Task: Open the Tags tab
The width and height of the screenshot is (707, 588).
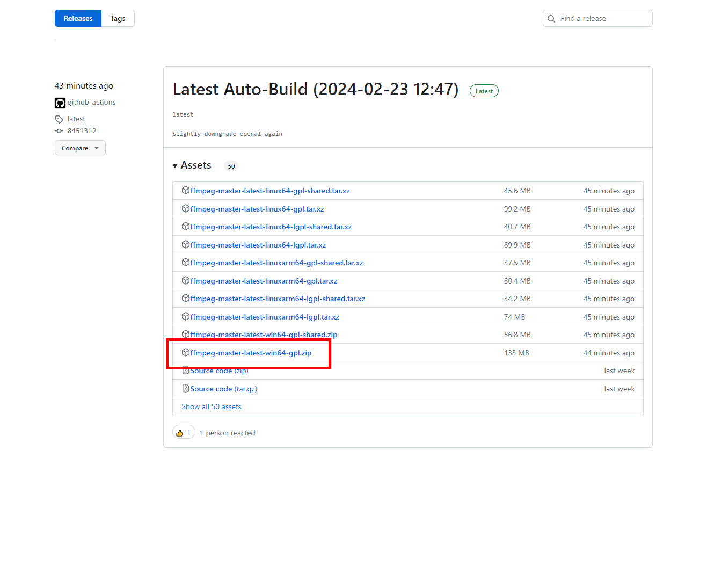Action: click(118, 18)
